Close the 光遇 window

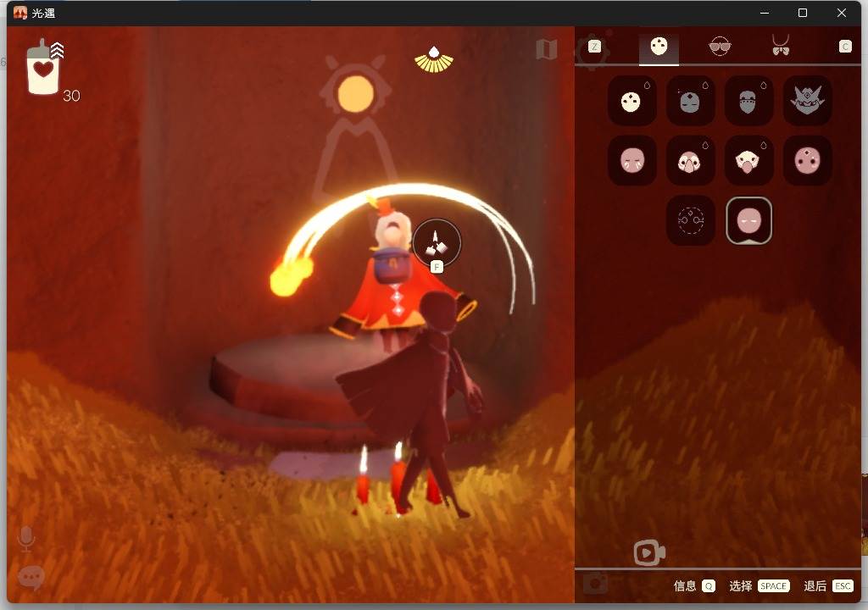842,13
